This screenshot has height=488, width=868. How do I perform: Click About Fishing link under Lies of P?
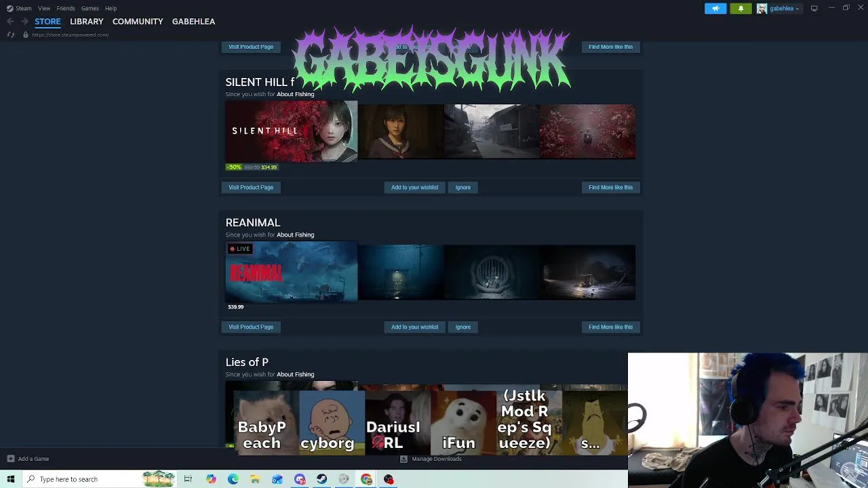295,374
